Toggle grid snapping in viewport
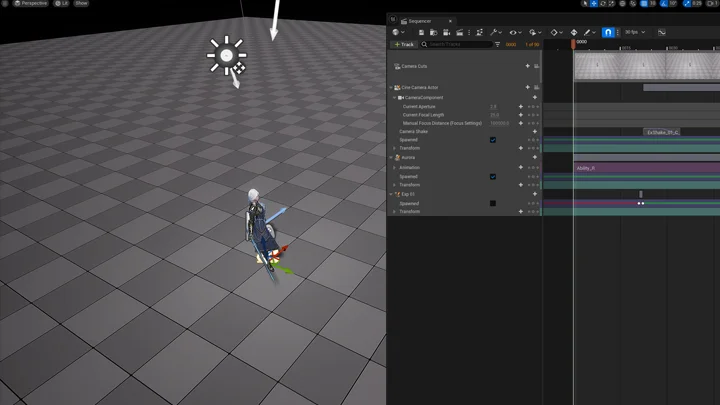Screen dimensions: 720x405 point(644,3)
